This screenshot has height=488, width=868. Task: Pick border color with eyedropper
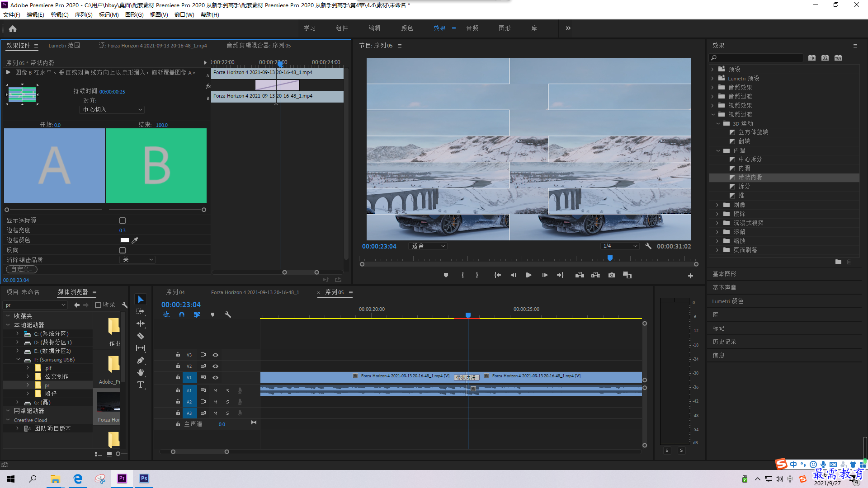[135, 240]
